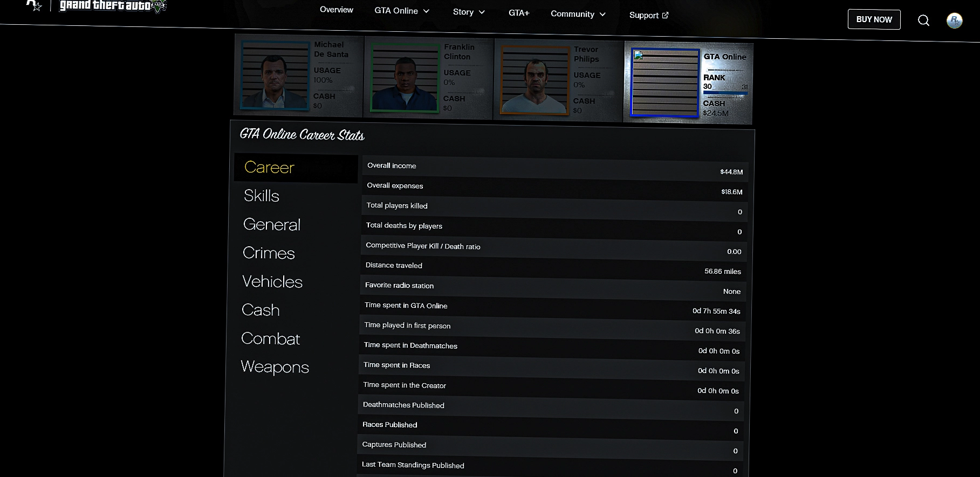Select the GTA Online character card
This screenshot has width=980, height=477.
point(688,84)
